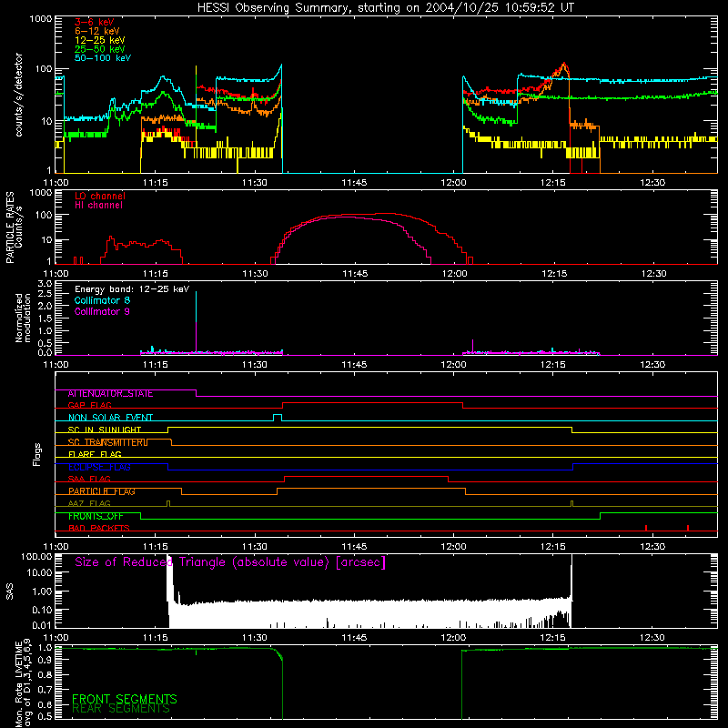Click the SC_IN_SUNLIGHT flag label
This screenshot has width=728, height=728.
pyautogui.click(x=105, y=430)
